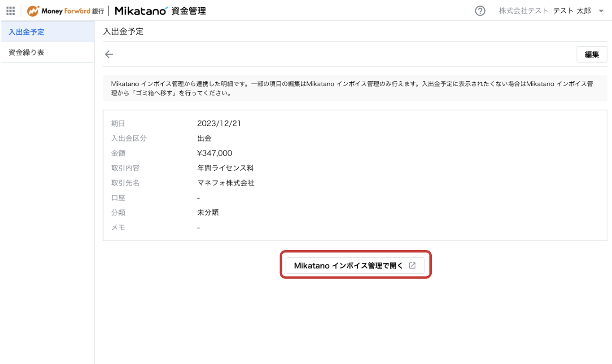
Task: Open the apps grid launcher icon
Action: pos(10,10)
